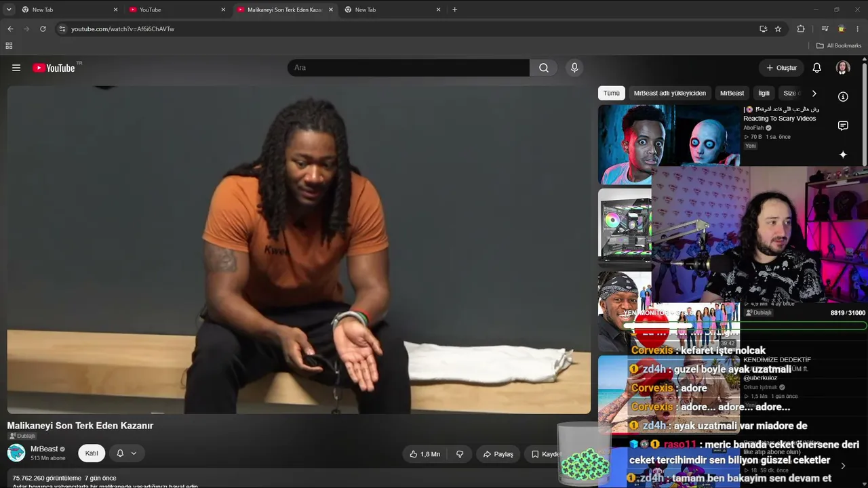Open the apps grid in the bookmarks bar
Image resolution: width=868 pixels, height=488 pixels.
(x=9, y=45)
